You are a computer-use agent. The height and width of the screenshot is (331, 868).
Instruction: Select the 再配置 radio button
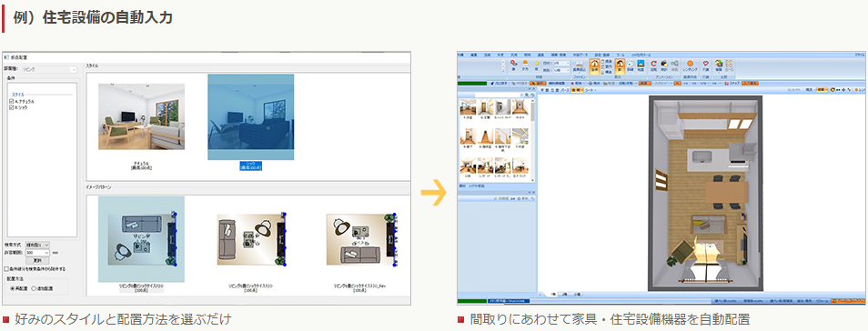point(12,288)
